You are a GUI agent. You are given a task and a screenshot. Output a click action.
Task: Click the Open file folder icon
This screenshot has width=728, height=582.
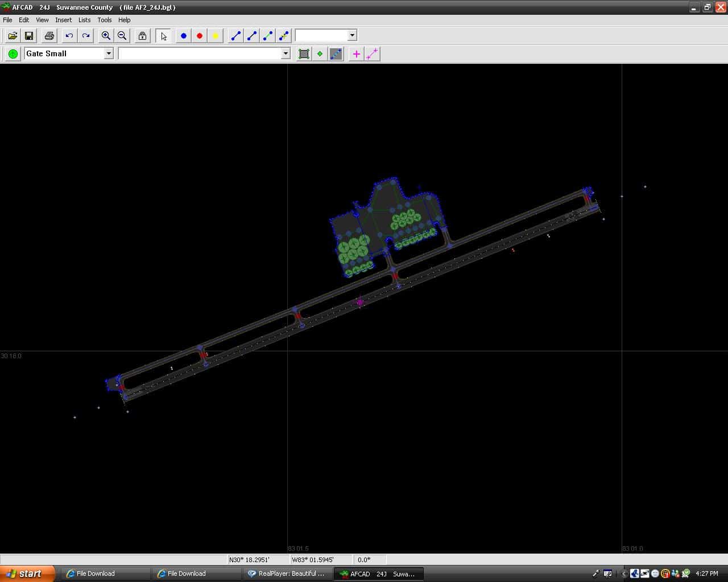click(13, 36)
